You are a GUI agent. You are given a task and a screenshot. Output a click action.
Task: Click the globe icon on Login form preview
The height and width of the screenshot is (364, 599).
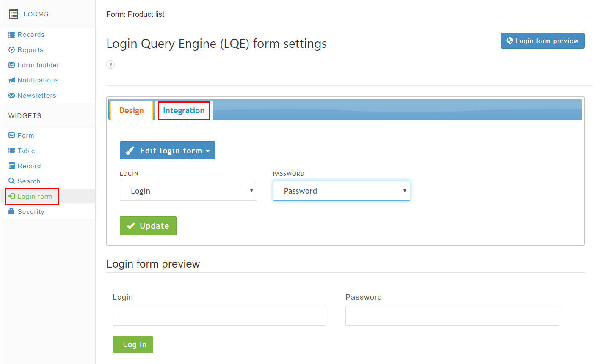(510, 41)
